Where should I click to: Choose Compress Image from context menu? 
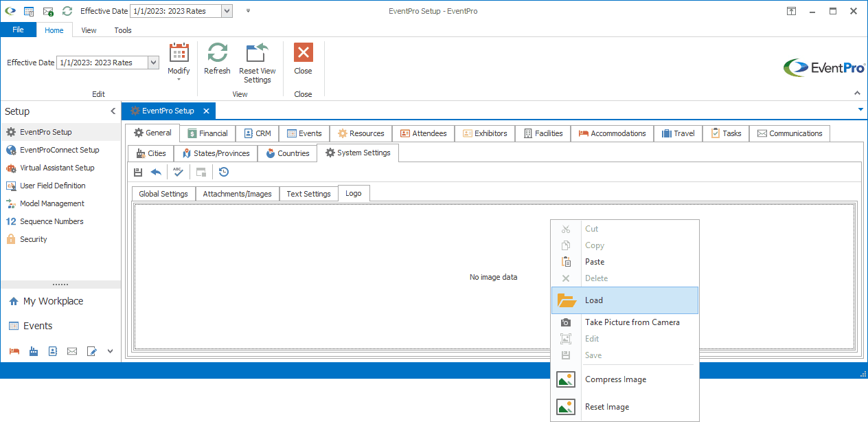(x=625, y=379)
